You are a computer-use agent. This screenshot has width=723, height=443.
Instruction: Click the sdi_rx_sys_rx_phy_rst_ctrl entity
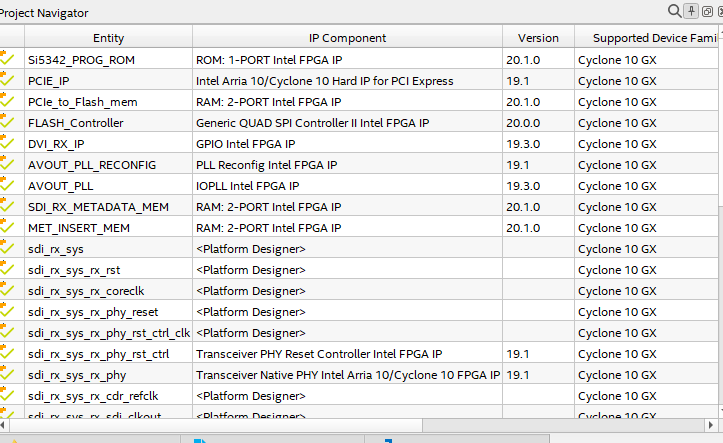[x=99, y=354]
